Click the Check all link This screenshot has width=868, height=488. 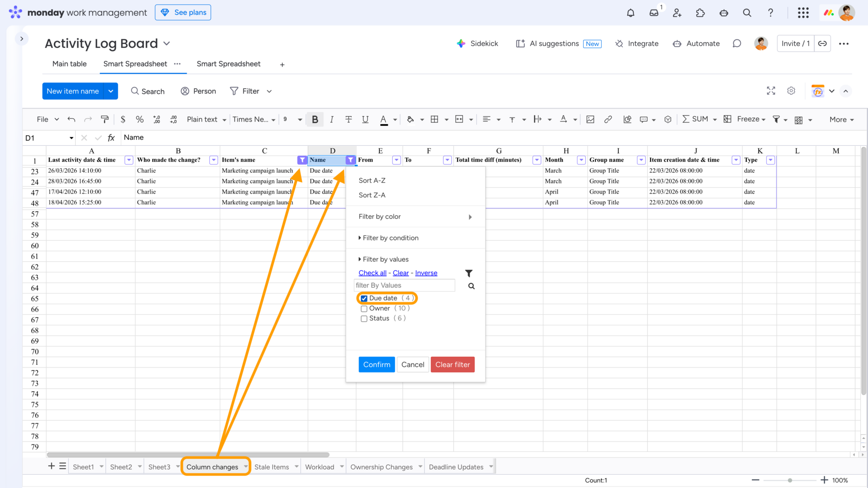(373, 273)
